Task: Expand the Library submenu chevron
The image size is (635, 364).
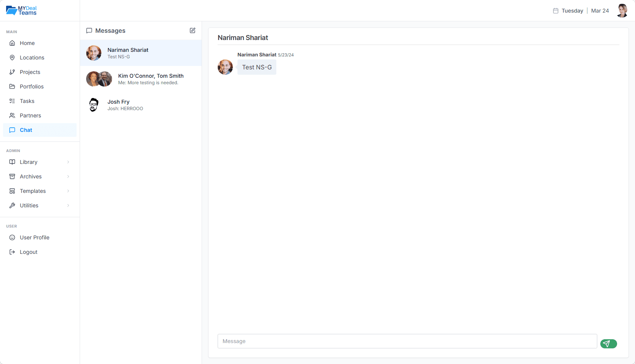Action: 68,162
